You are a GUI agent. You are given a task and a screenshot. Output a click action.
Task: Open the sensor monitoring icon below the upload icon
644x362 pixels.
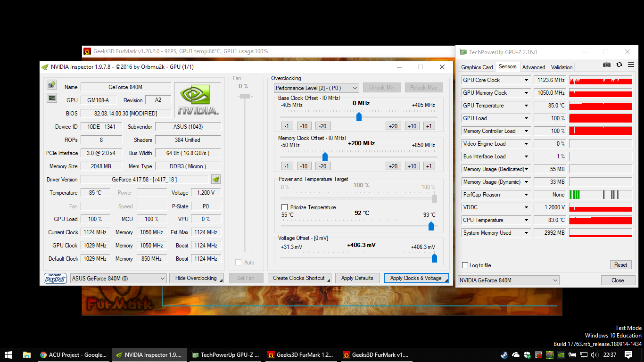52,98
